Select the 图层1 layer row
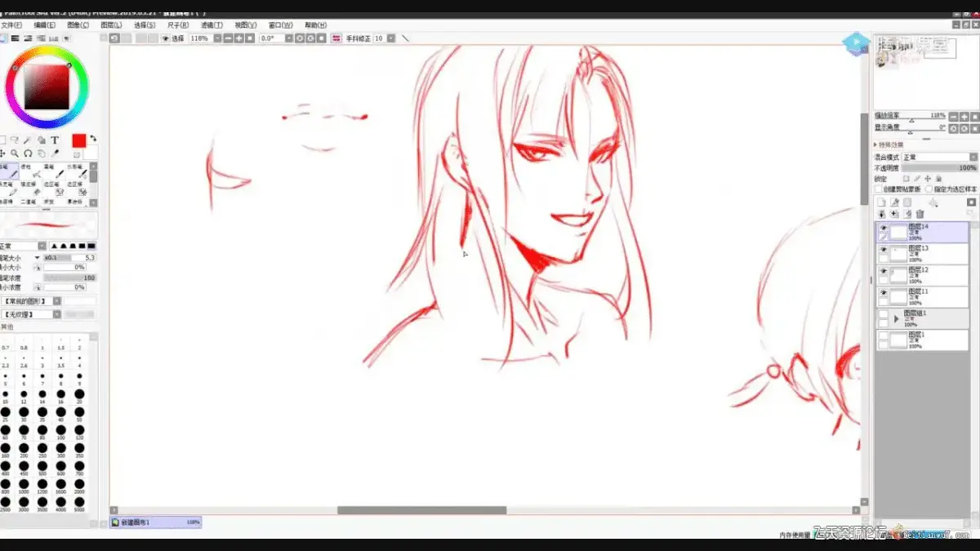 click(x=922, y=340)
